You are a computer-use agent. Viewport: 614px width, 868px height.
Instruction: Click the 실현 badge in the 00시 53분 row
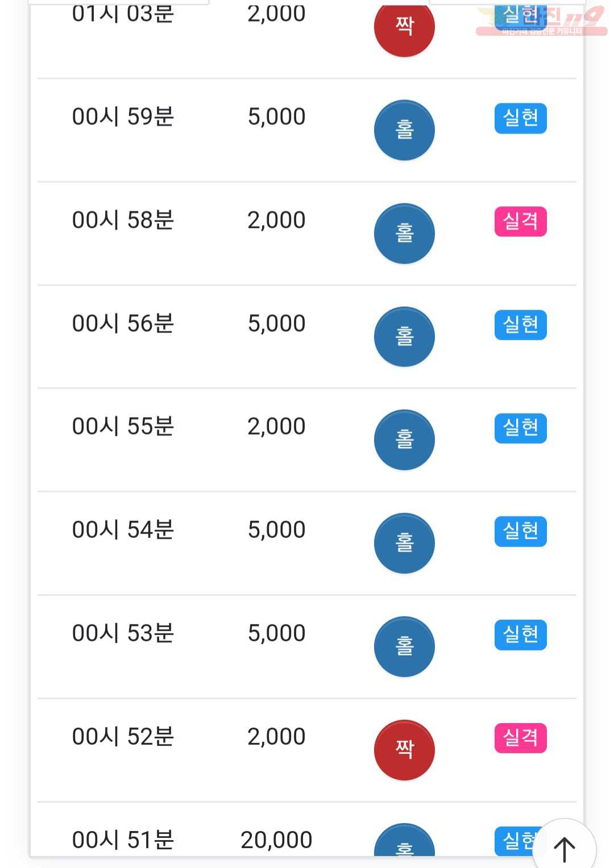pos(521,635)
